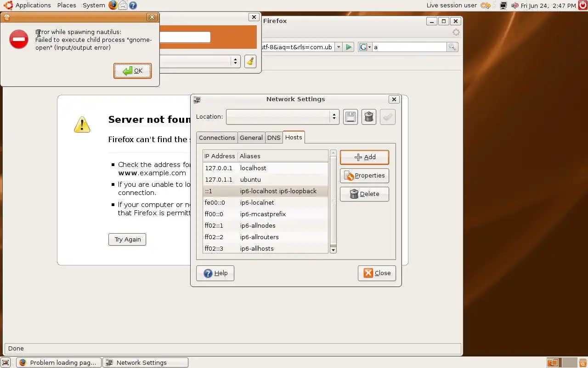Image resolution: width=588 pixels, height=368 pixels.
Task: Select the 127.0.0.1 localhost row
Action: point(266,168)
